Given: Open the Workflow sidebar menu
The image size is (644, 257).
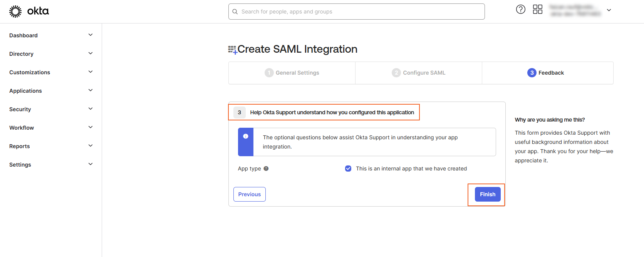Looking at the screenshot, I should click(x=22, y=128).
